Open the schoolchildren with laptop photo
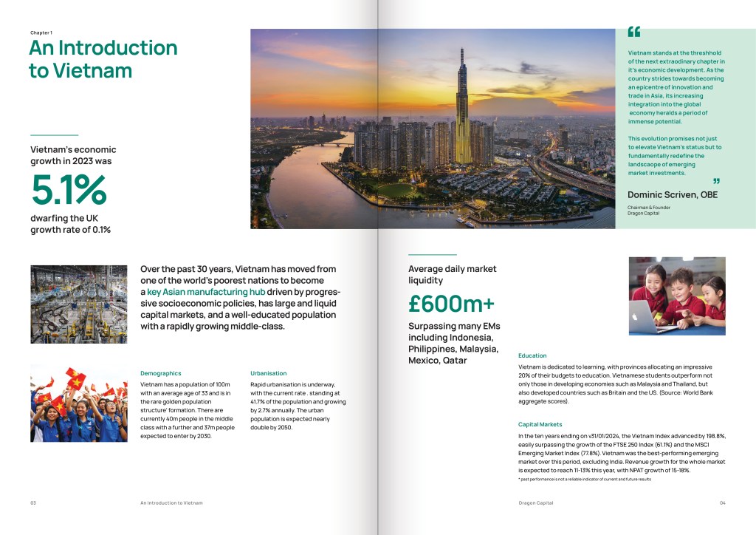The image size is (756, 535). (678, 296)
